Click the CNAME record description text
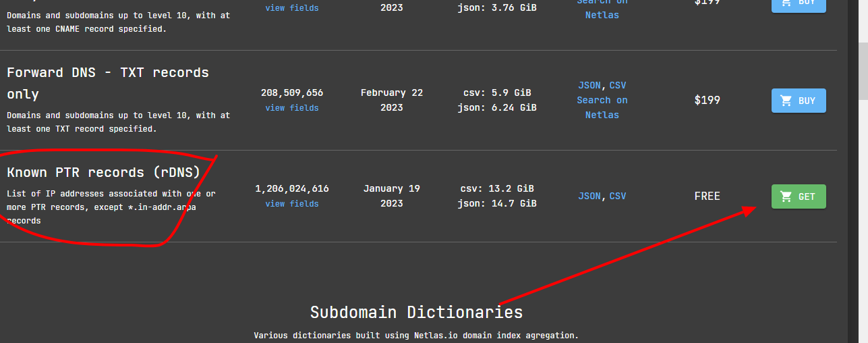The width and height of the screenshot is (868, 343). coord(118,22)
